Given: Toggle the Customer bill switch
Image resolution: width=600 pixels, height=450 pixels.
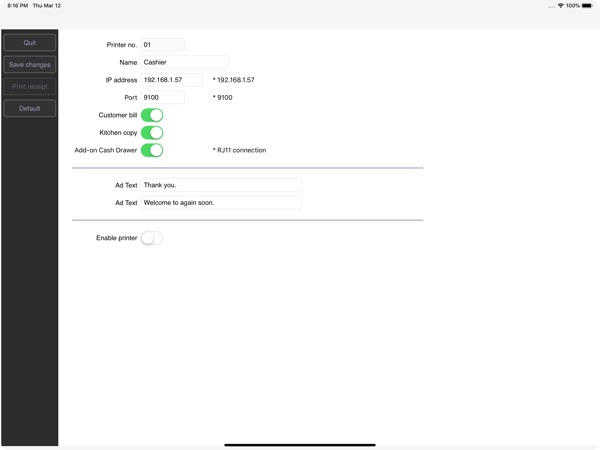Looking at the screenshot, I should (x=152, y=115).
